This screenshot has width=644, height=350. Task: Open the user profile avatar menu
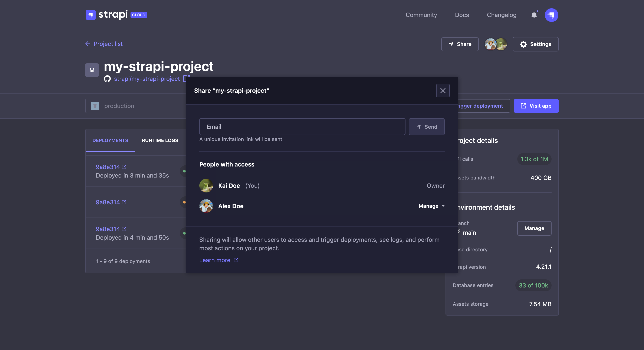click(x=551, y=15)
